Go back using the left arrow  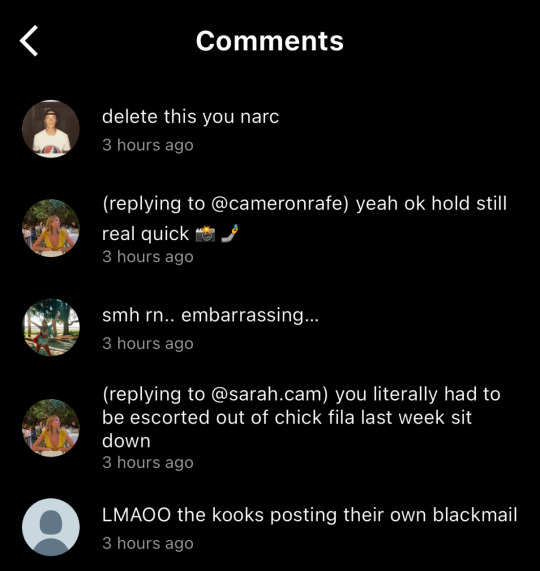tap(29, 41)
